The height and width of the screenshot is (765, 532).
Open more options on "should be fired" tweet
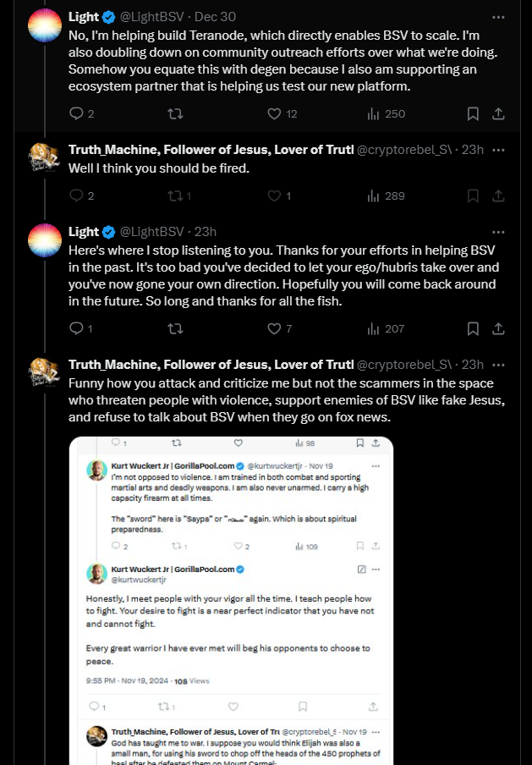[498, 150]
